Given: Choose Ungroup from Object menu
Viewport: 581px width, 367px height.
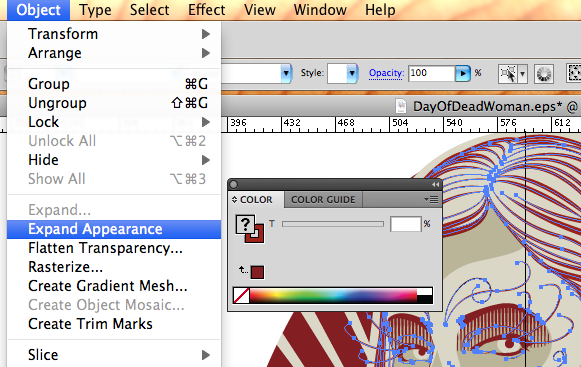Looking at the screenshot, I should coord(114,103).
